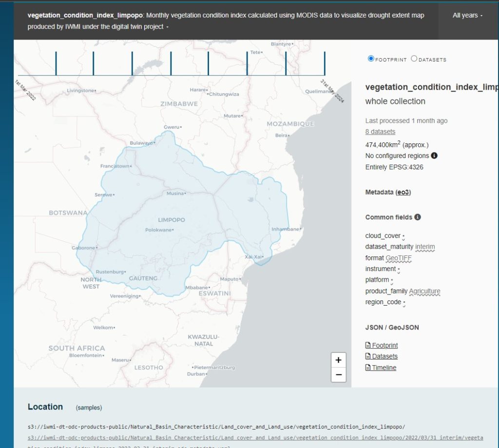Click the Agriculture product_family value
The width and height of the screenshot is (499, 448).
tap(424, 291)
